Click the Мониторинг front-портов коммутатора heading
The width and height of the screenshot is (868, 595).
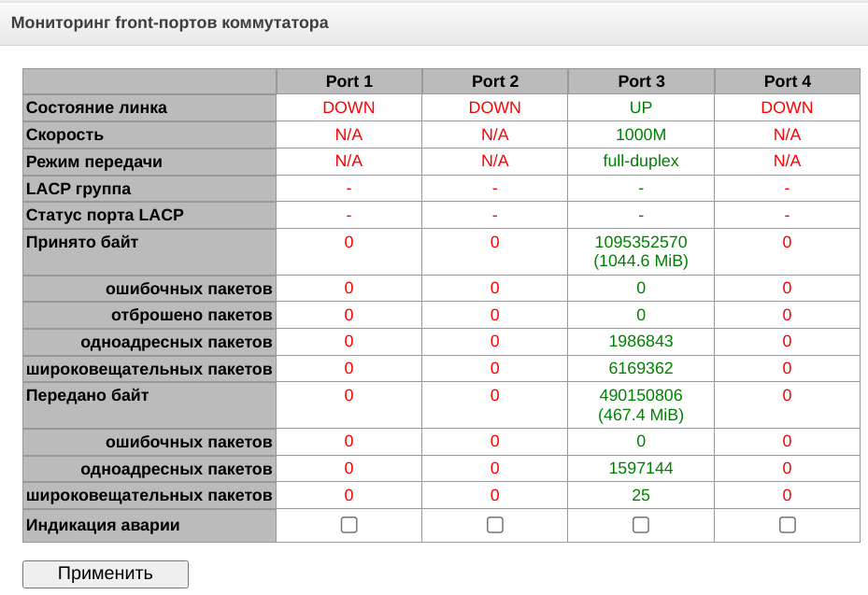click(x=169, y=22)
